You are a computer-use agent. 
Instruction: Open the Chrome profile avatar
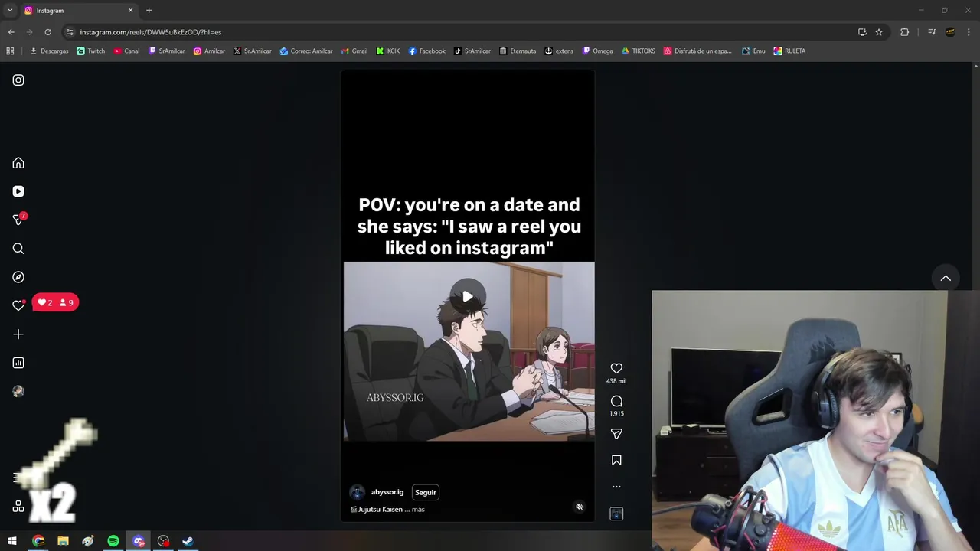pos(950,32)
